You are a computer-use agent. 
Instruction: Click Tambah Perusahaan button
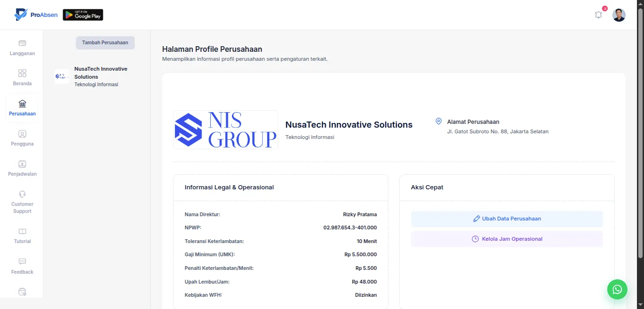point(105,42)
